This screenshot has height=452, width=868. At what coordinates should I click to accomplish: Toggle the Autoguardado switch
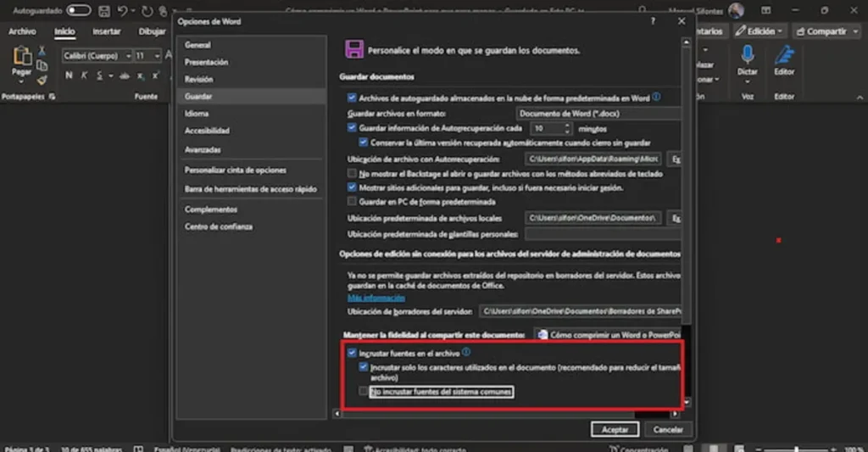pos(79,10)
